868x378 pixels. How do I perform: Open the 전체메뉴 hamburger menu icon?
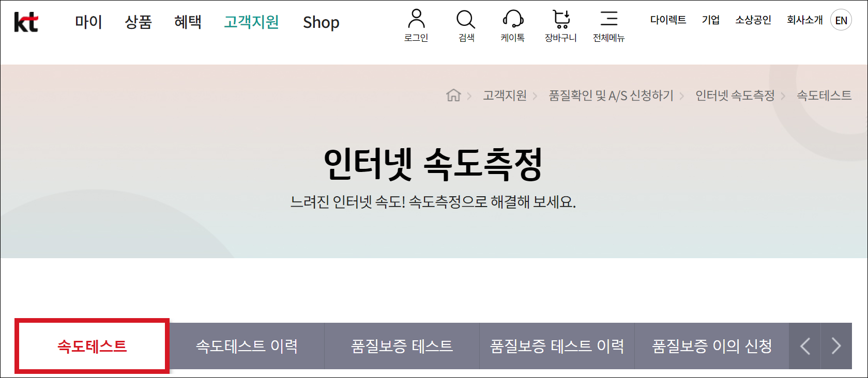coord(609,25)
